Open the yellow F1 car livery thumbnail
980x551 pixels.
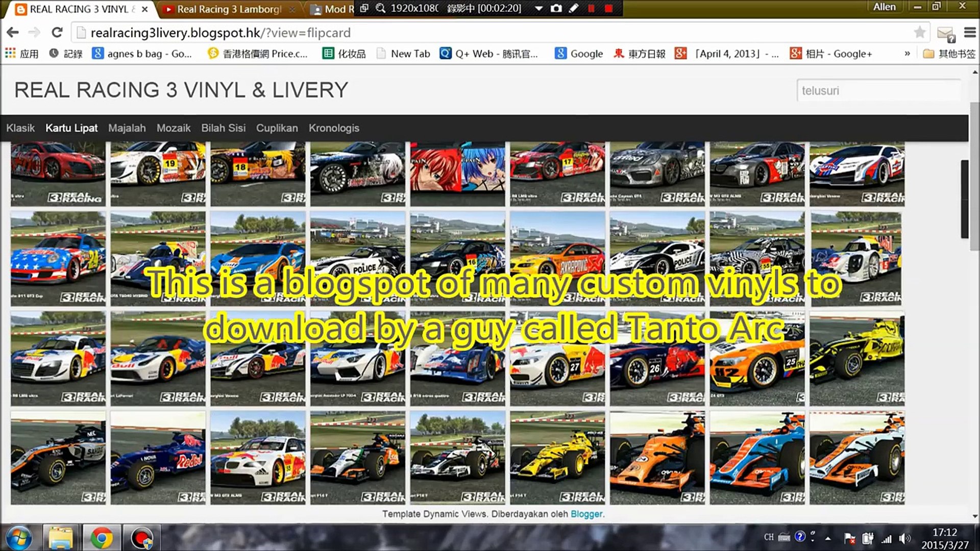[x=557, y=458]
